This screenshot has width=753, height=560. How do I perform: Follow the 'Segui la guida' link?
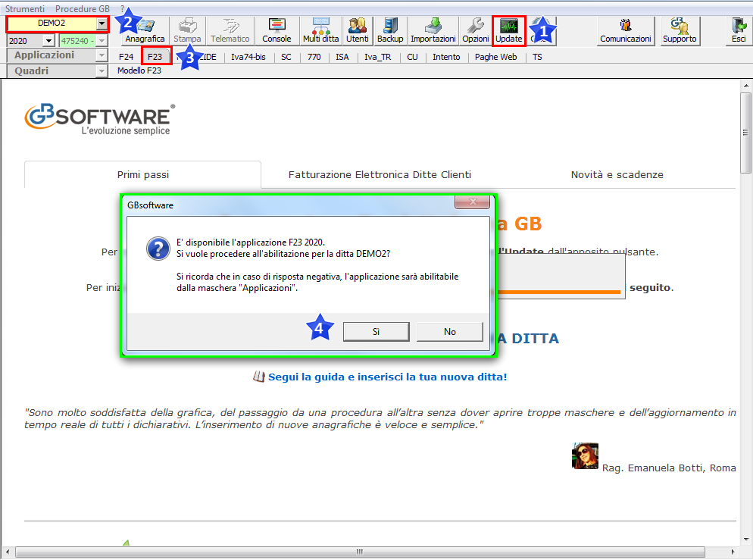386,377
